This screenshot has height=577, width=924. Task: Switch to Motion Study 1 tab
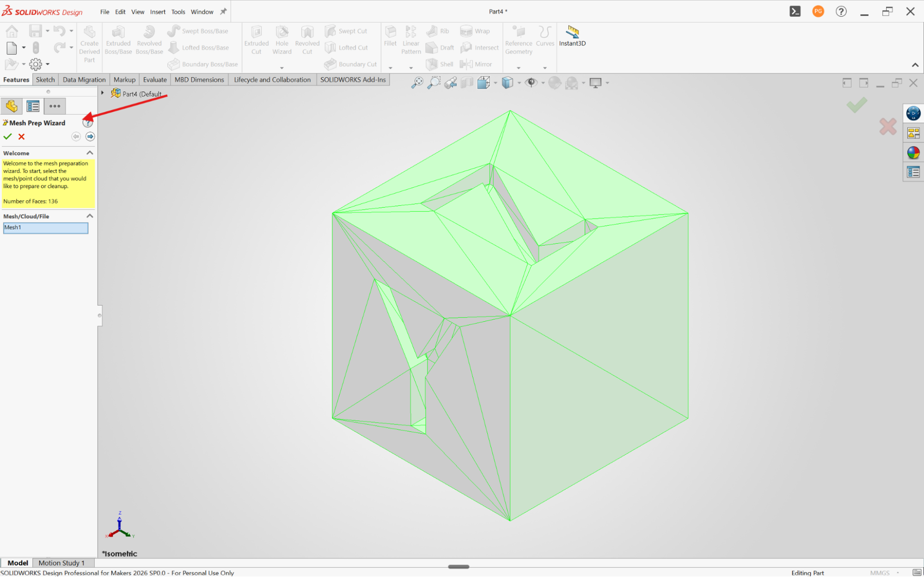click(61, 563)
